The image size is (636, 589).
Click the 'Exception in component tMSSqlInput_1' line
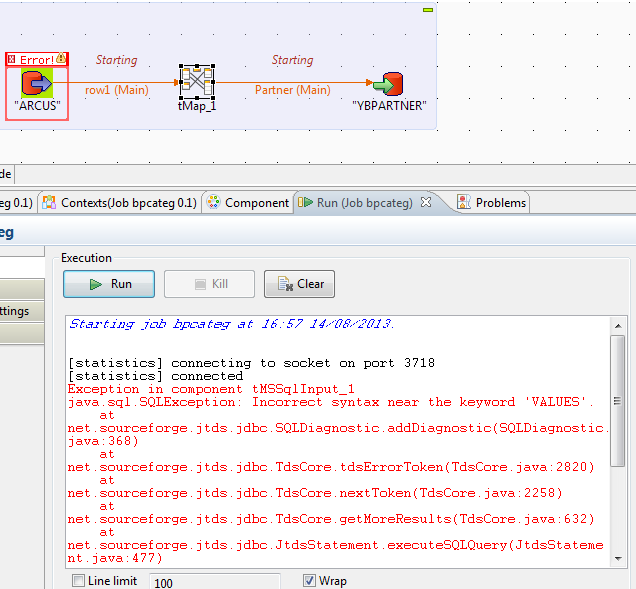click(211, 389)
